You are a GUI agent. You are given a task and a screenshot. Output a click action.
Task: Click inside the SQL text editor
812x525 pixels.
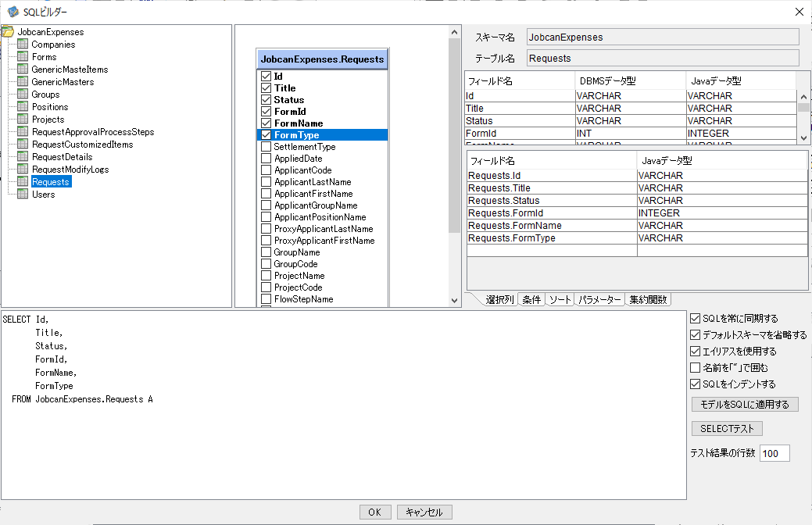(344, 405)
